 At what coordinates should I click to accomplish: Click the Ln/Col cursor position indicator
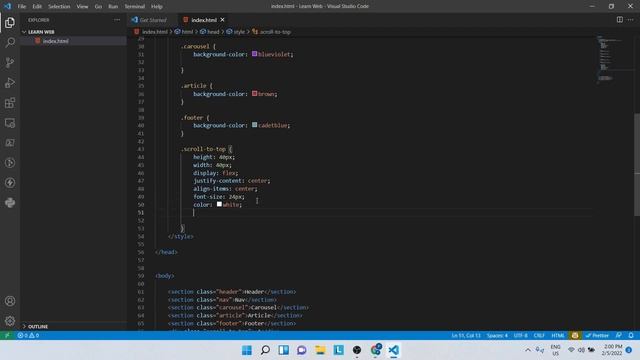click(466, 335)
